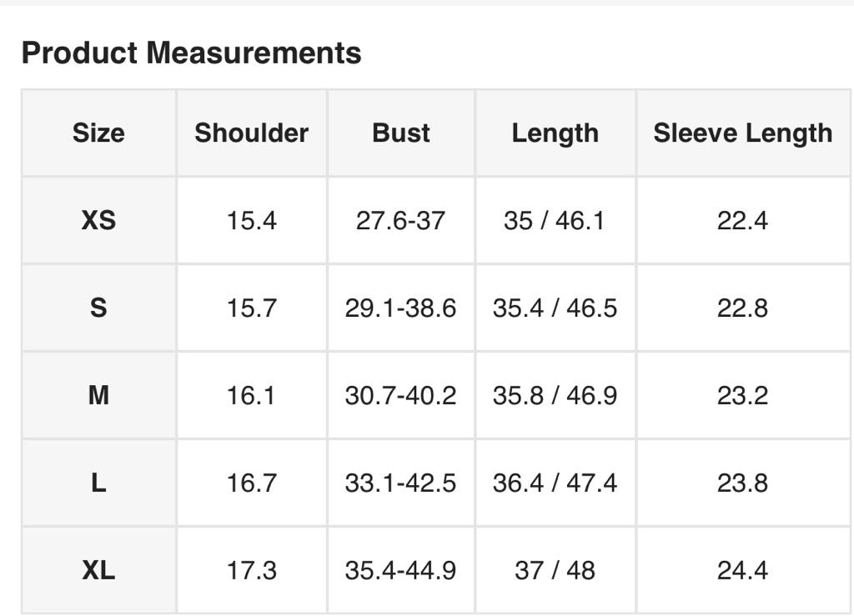Screen dimensions: 854x616
Task: Click the M size row label
Action: coord(98,395)
